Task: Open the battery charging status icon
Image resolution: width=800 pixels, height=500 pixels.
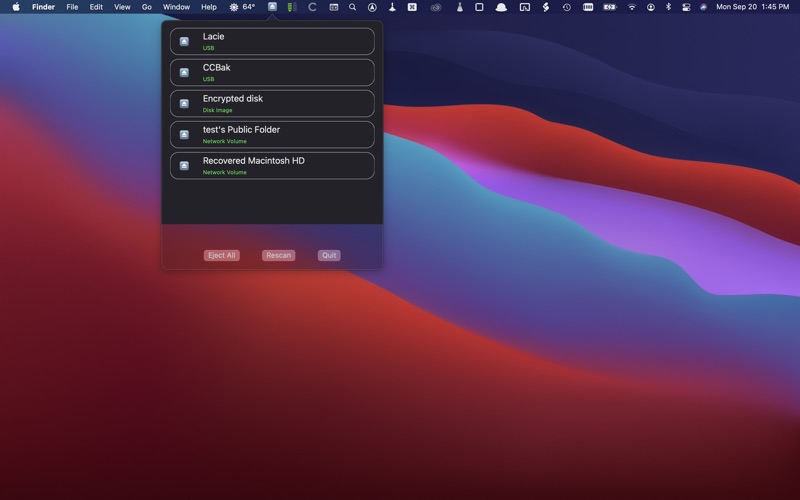Action: [x=610, y=7]
